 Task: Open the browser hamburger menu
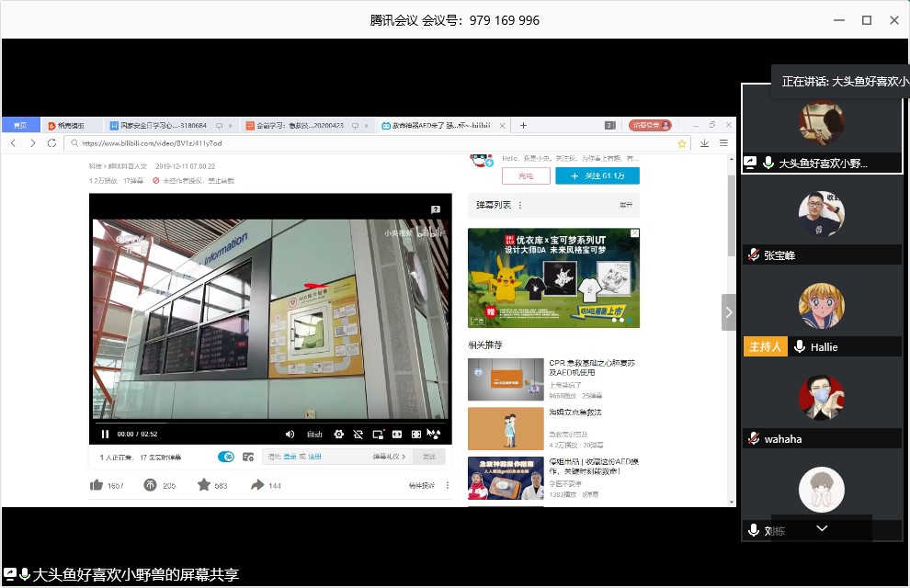pyautogui.click(x=723, y=143)
